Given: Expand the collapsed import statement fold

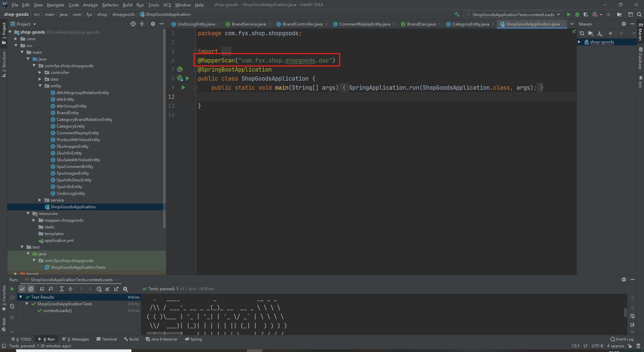Looking at the screenshot, I should click(196, 51).
